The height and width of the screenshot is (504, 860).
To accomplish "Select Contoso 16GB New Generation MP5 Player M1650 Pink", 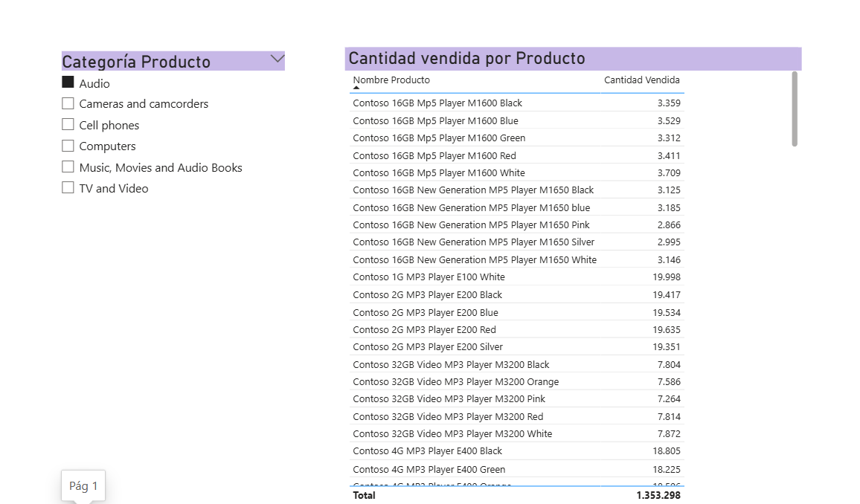I will click(x=516, y=224).
